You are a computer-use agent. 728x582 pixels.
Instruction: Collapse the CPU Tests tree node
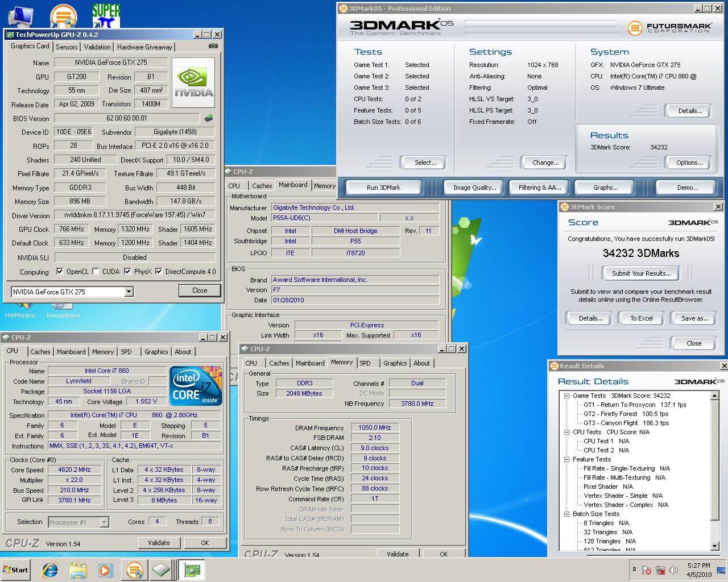(x=567, y=432)
